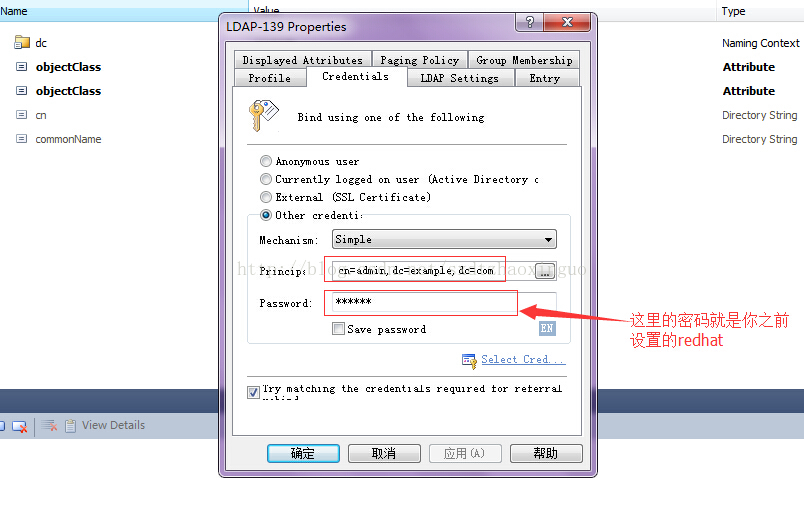The width and height of the screenshot is (804, 517).
Task: Select External (SSL Certificate) option
Action: click(x=266, y=197)
